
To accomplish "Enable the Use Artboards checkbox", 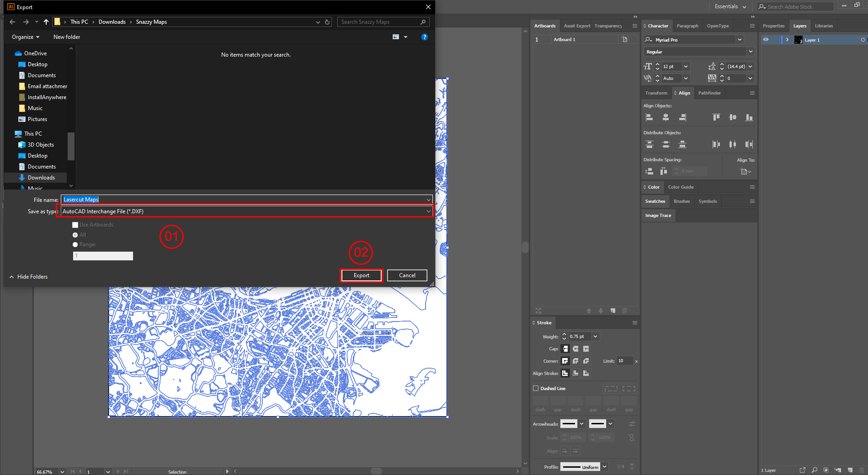I will pyautogui.click(x=75, y=225).
